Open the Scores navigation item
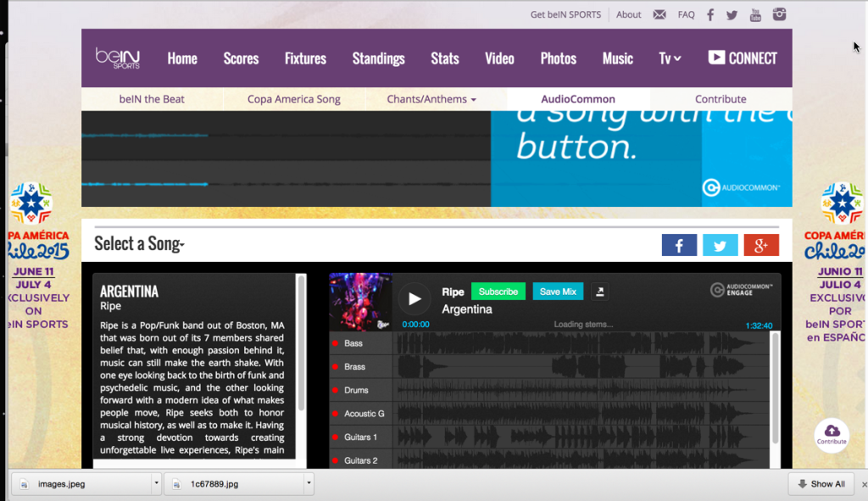Viewport: 868px width, 501px height. [x=241, y=58]
